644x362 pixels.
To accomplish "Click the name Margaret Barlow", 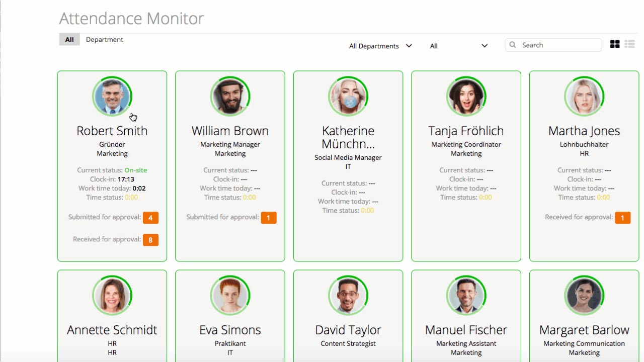I will click(x=584, y=330).
